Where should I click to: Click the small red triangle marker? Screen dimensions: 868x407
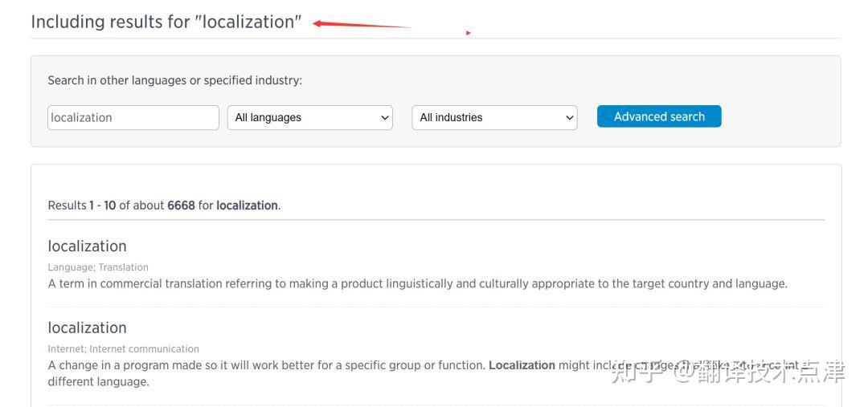[x=468, y=33]
